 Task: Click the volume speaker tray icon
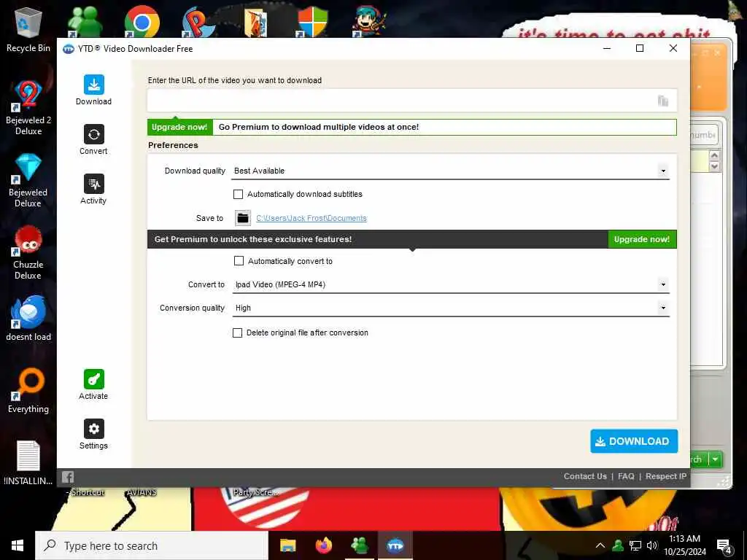tap(651, 545)
